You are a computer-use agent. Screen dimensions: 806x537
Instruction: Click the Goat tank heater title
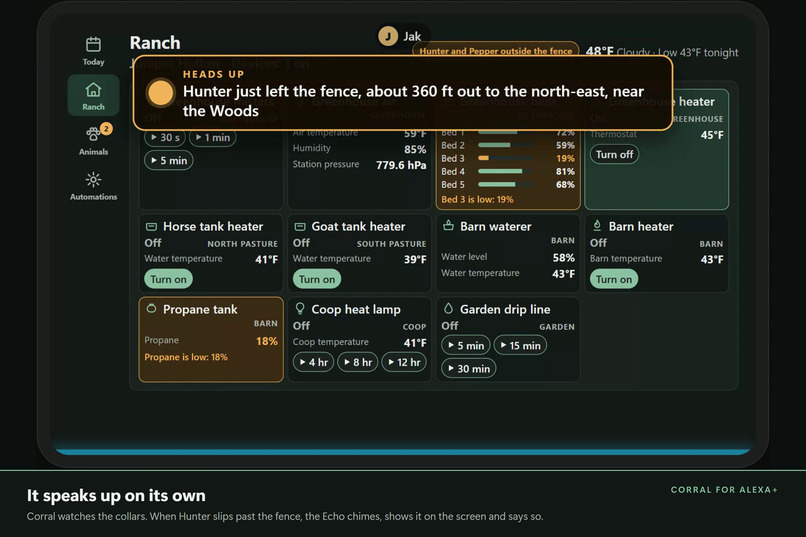pos(358,227)
